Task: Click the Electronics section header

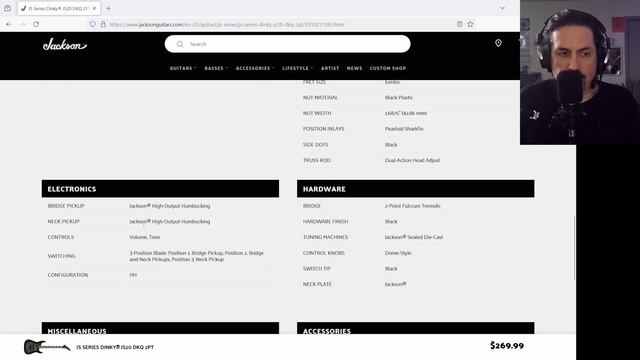Action: [160, 189]
